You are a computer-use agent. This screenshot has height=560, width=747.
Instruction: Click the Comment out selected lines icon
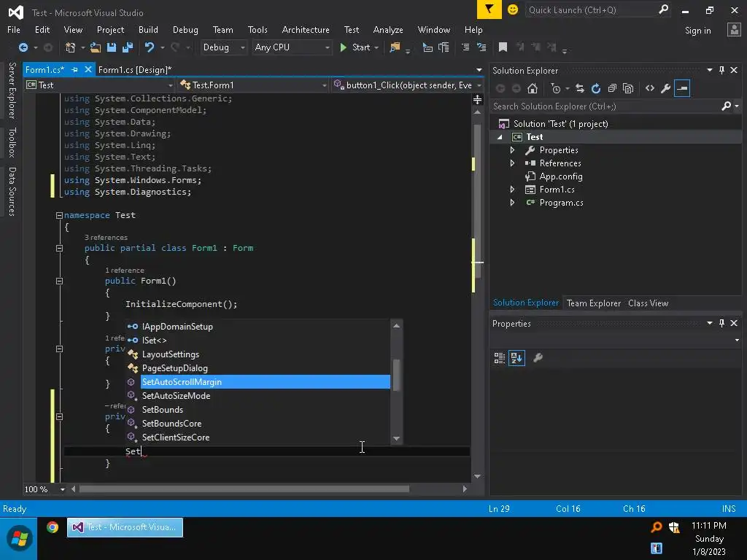point(465,47)
